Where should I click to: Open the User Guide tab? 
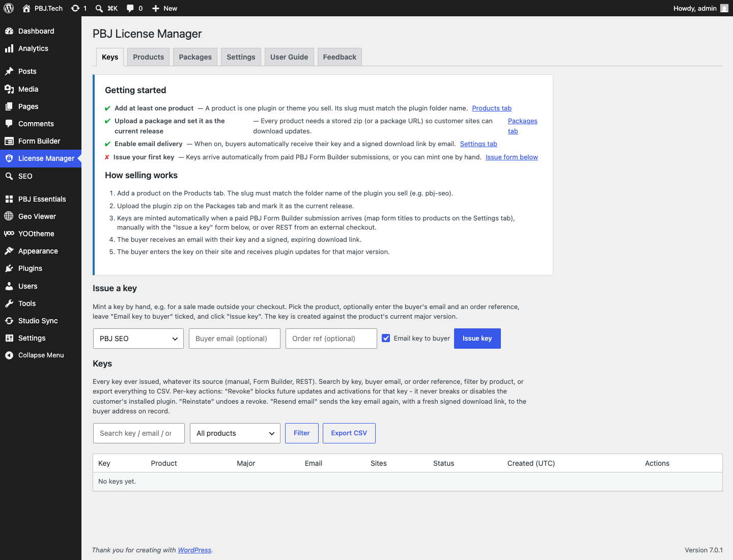coord(289,57)
